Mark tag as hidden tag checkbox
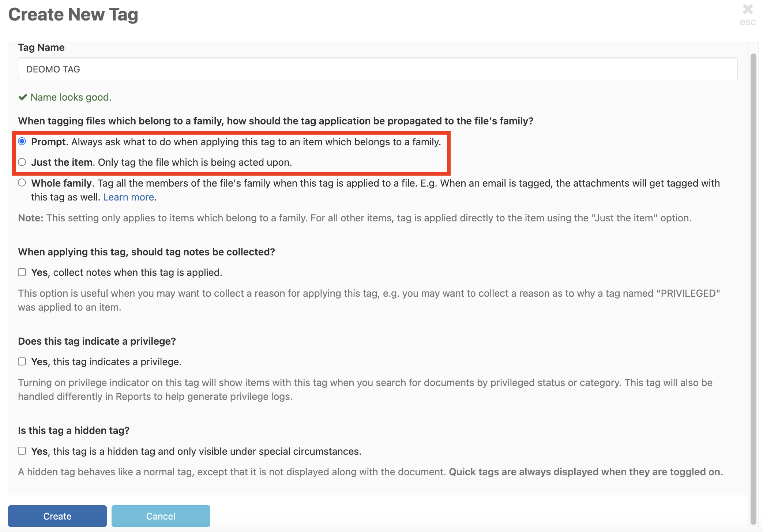The height and width of the screenshot is (532, 763). click(x=22, y=451)
